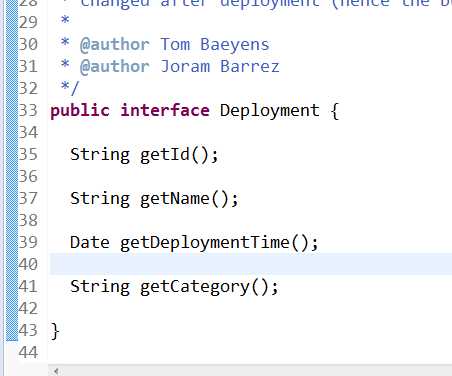Click line number 36 in the gutter
The image size is (452, 376).
[28, 176]
